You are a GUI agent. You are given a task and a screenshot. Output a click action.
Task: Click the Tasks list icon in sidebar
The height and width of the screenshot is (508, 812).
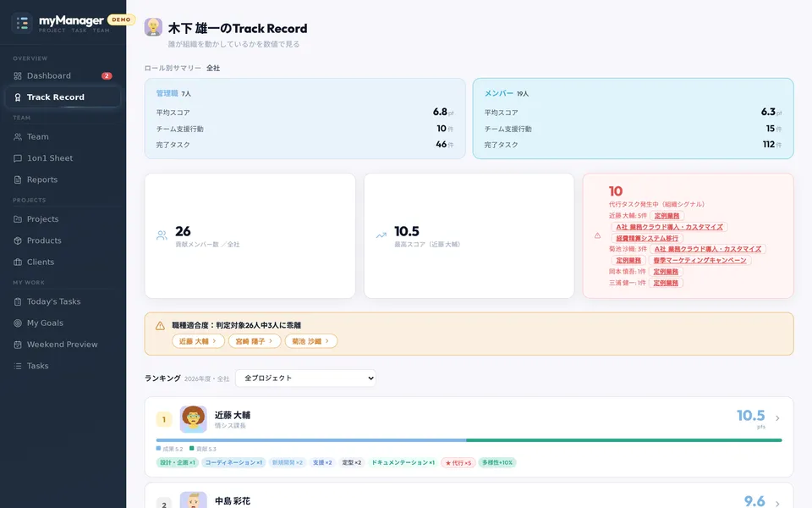pos(18,366)
